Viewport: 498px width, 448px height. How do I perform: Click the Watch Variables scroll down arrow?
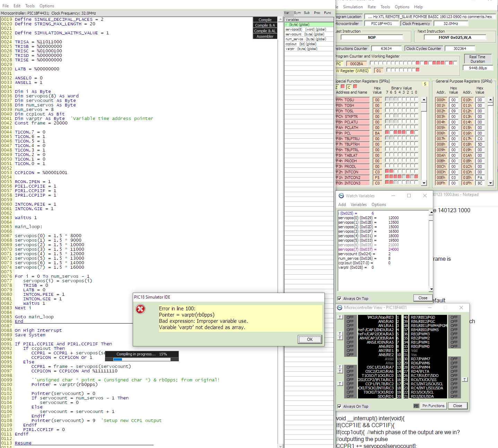pos(431,289)
